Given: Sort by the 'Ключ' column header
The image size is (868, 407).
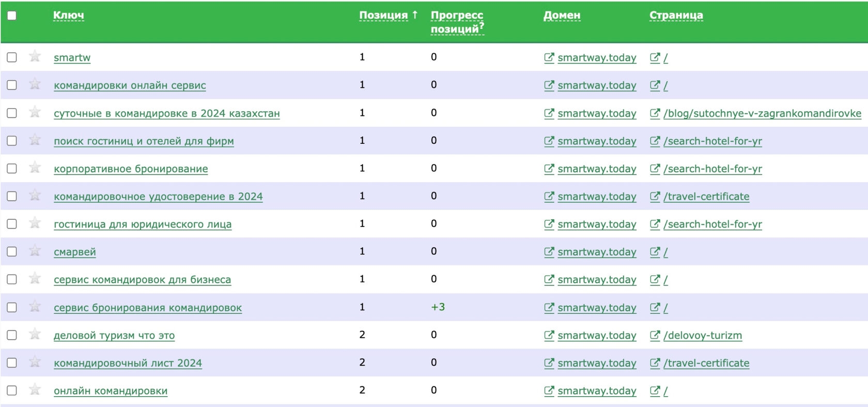Looking at the screenshot, I should pos(68,16).
